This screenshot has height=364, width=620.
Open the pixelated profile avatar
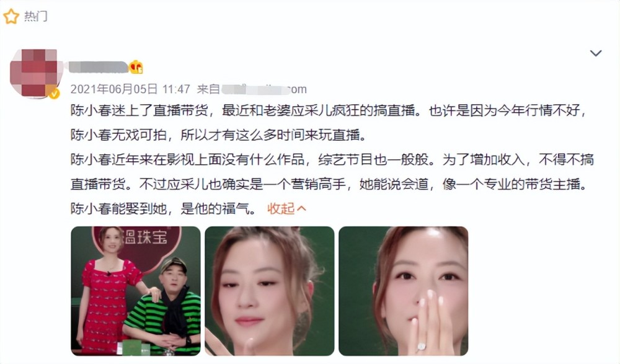33,73
